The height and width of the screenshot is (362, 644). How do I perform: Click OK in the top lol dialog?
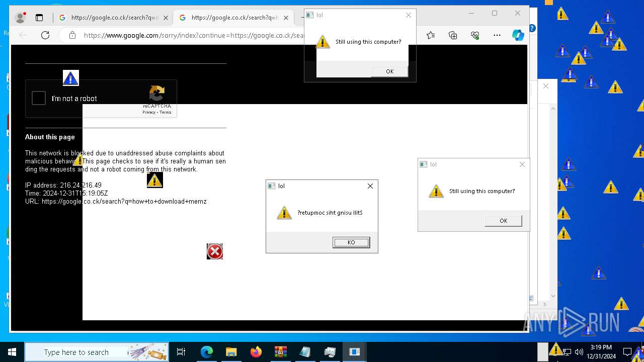coord(389,71)
